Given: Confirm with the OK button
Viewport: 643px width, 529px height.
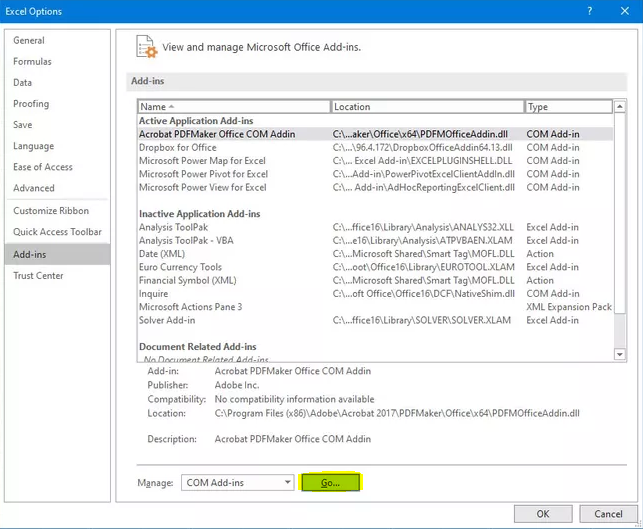Looking at the screenshot, I should (x=543, y=514).
